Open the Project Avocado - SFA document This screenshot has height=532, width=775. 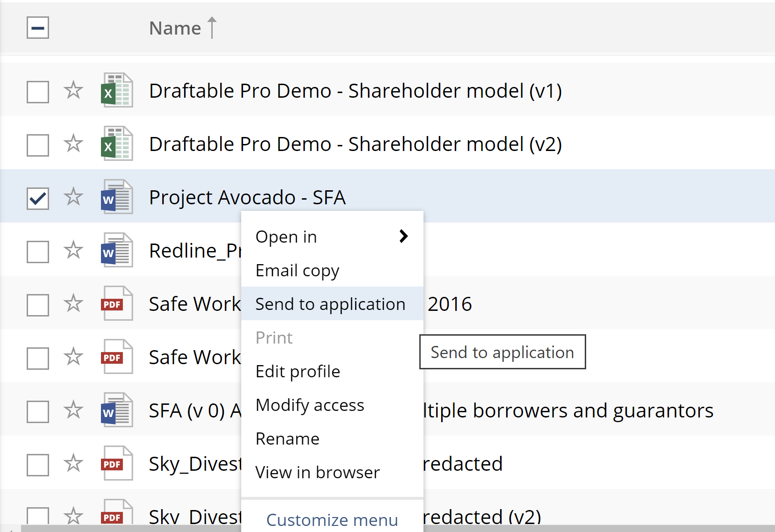[x=247, y=197]
